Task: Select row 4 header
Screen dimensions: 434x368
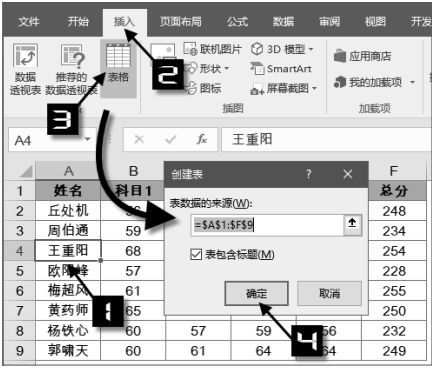Action: tap(20, 251)
